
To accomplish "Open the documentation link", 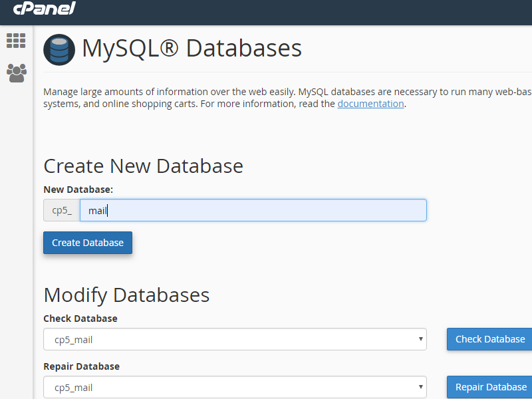I will click(x=370, y=104).
